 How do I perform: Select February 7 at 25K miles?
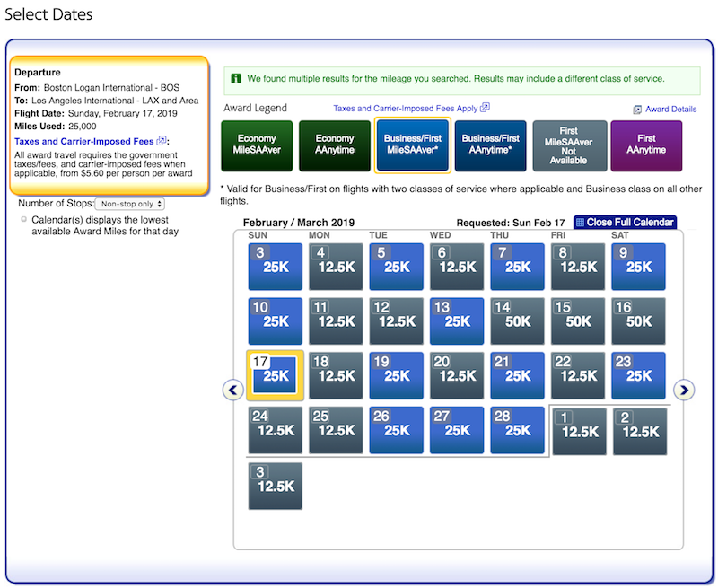coord(517,267)
